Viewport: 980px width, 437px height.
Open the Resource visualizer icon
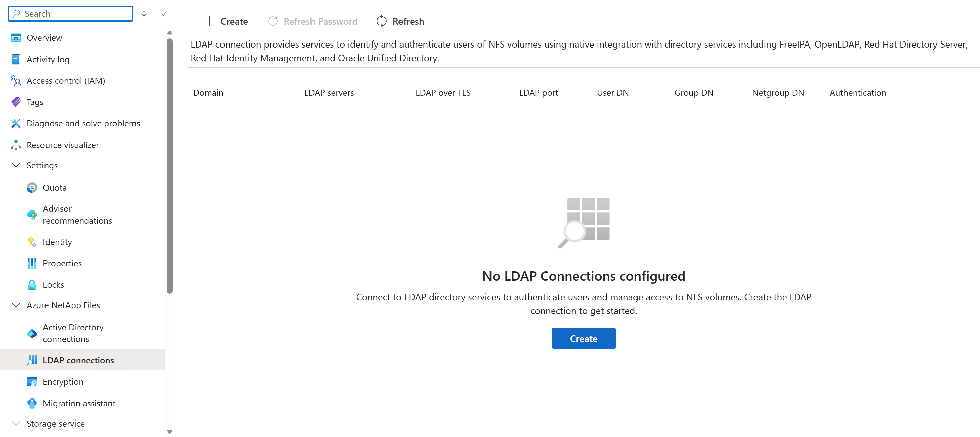[16, 145]
